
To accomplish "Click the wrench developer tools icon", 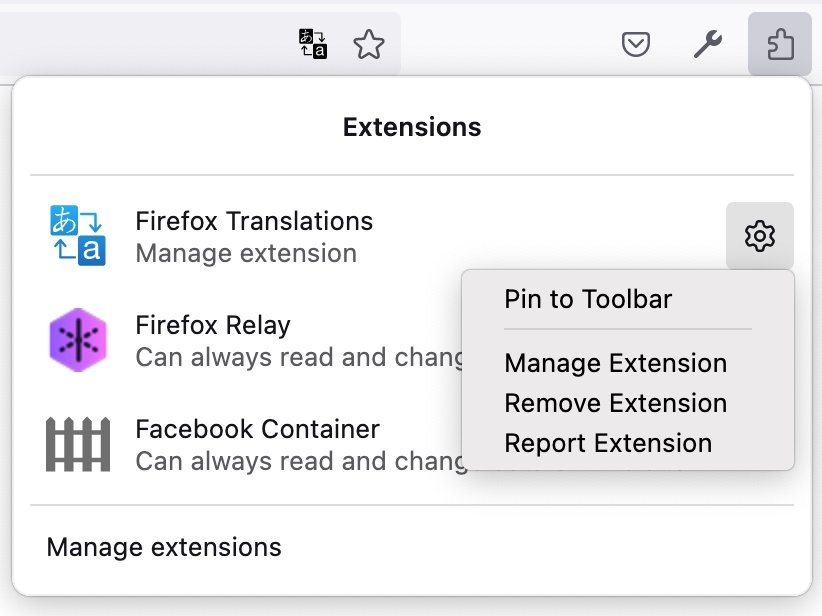I will [708, 44].
